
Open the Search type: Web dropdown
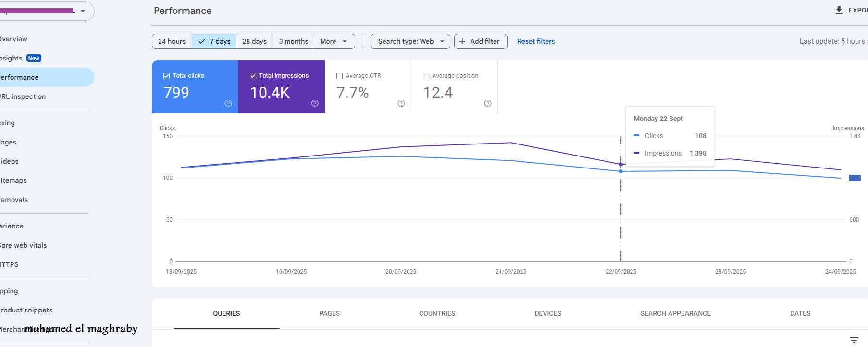coord(410,41)
